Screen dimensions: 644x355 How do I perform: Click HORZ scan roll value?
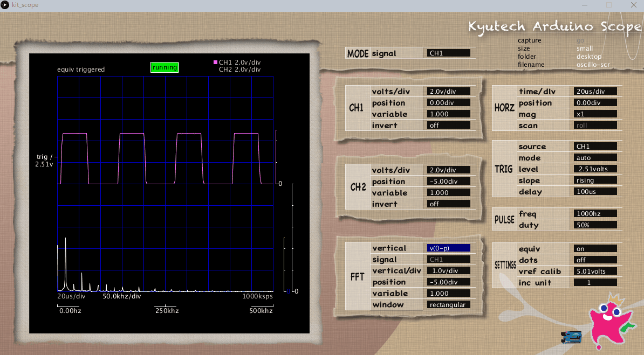tap(595, 125)
